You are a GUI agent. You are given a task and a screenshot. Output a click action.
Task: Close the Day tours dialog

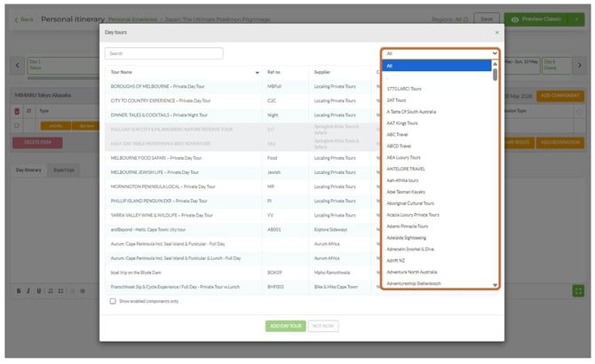pos(496,33)
